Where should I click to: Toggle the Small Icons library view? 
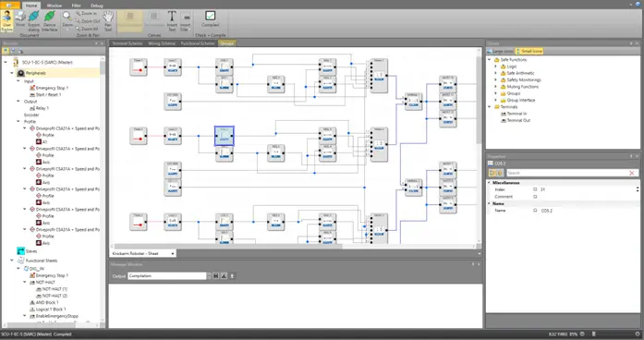pos(529,52)
